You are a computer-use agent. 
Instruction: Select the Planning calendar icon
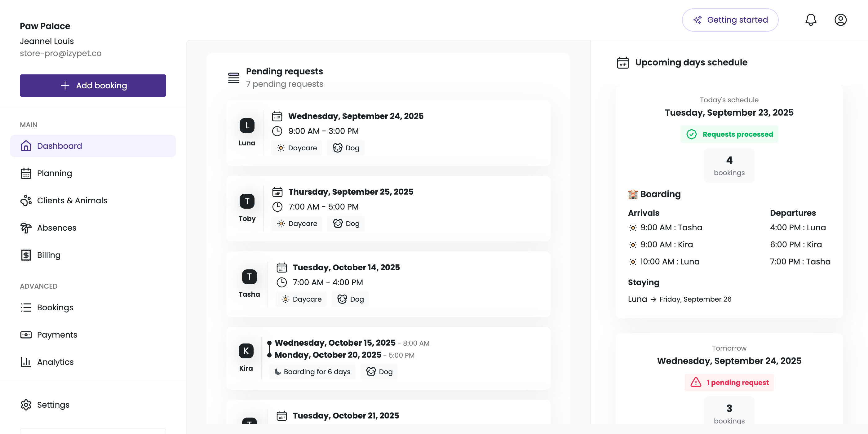pos(26,173)
